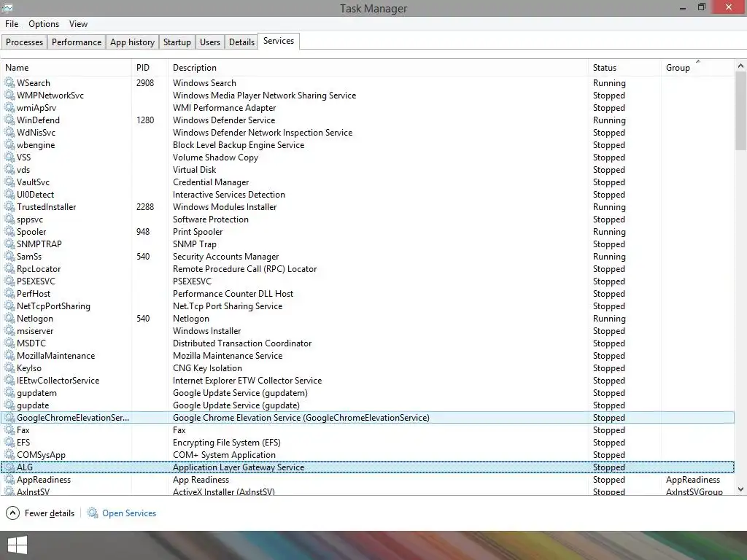Click PID 2908 for Windows Search
747x560 pixels.
point(145,83)
